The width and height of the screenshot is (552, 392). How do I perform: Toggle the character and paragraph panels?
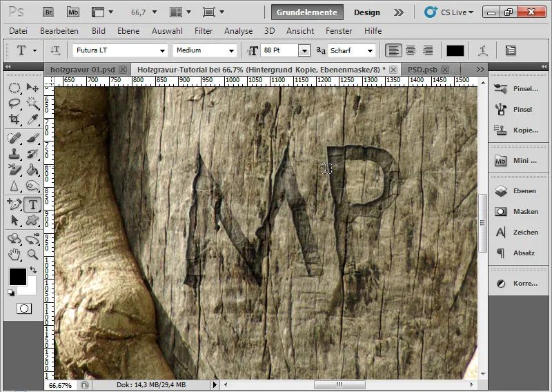tap(511, 50)
